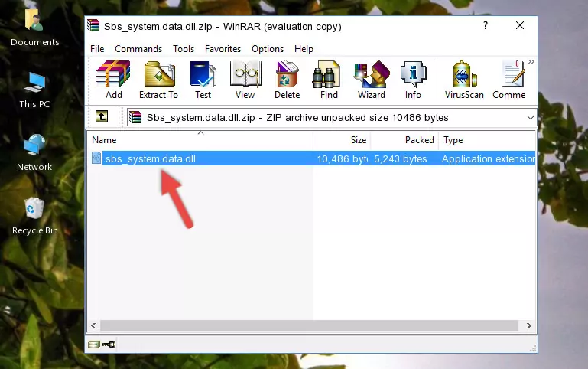The image size is (588, 369).
Task: Click the WinRAR title bar icon
Action: click(x=93, y=26)
